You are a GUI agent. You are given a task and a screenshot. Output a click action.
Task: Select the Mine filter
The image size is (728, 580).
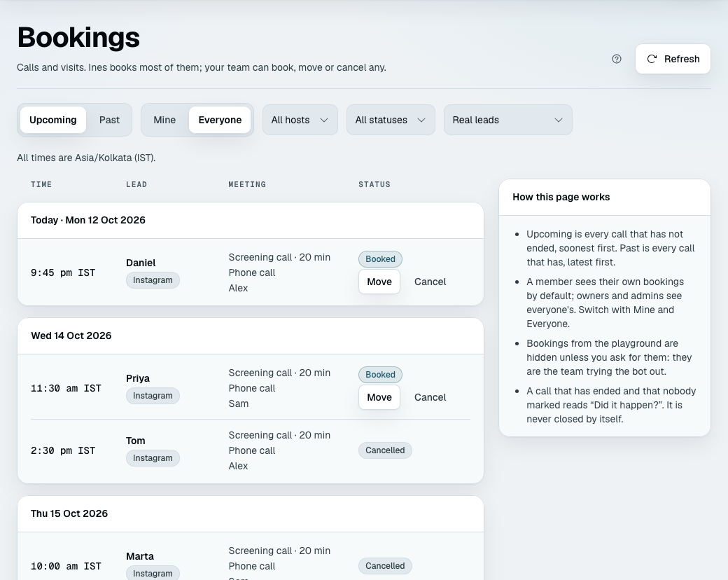pos(164,120)
